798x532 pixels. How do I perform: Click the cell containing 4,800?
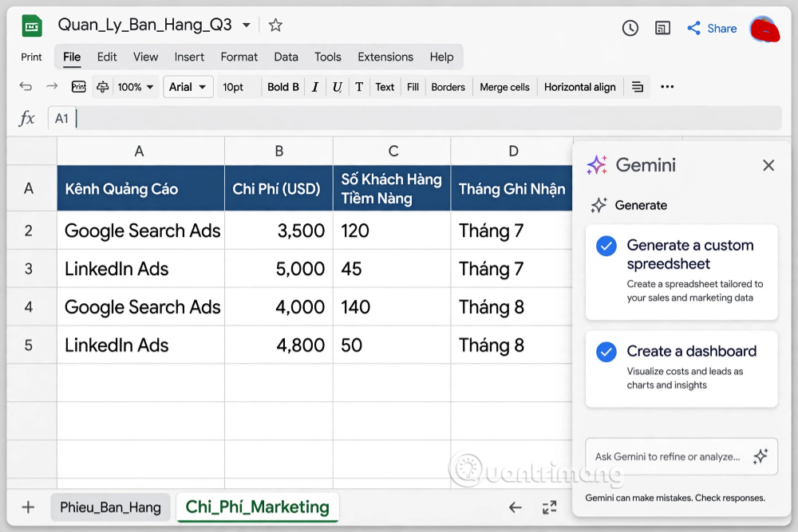coord(279,345)
